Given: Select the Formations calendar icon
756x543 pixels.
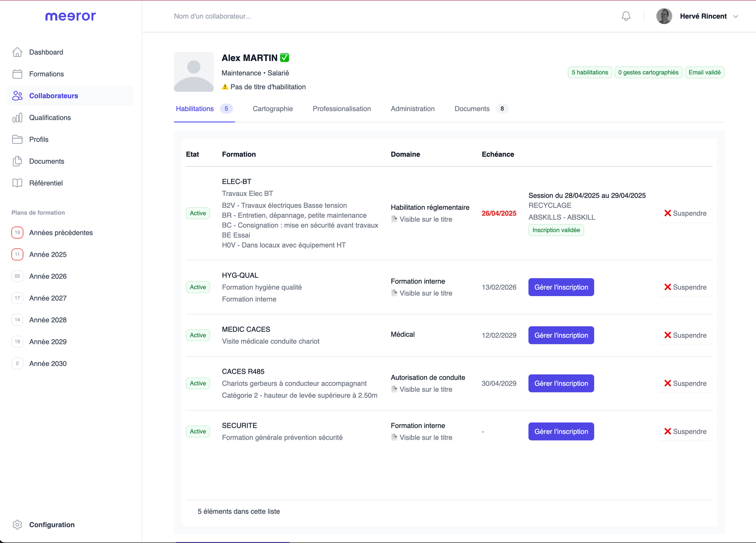Looking at the screenshot, I should 17,74.
